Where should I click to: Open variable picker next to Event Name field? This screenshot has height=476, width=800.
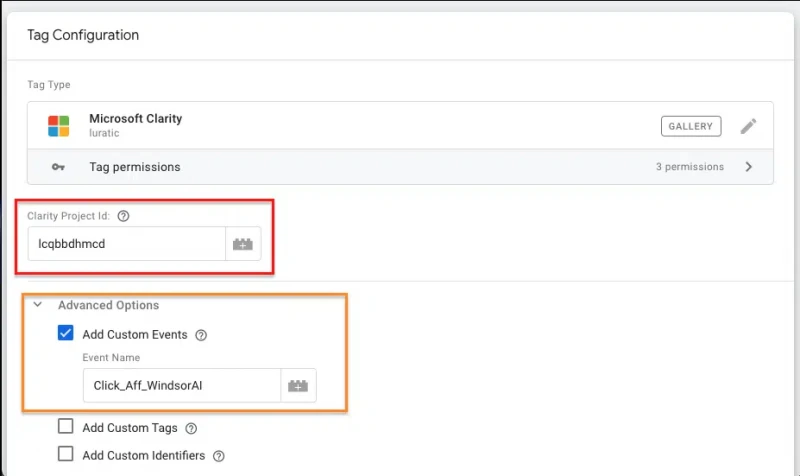298,386
